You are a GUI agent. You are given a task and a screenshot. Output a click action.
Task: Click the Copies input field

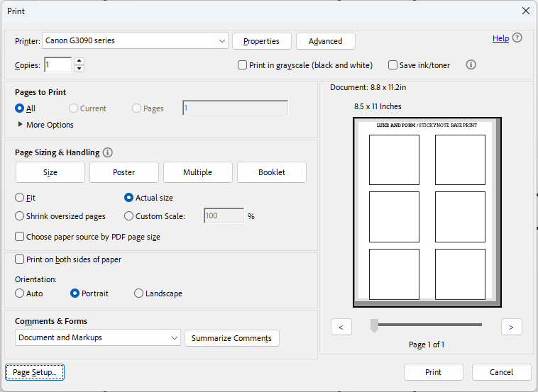tap(57, 65)
